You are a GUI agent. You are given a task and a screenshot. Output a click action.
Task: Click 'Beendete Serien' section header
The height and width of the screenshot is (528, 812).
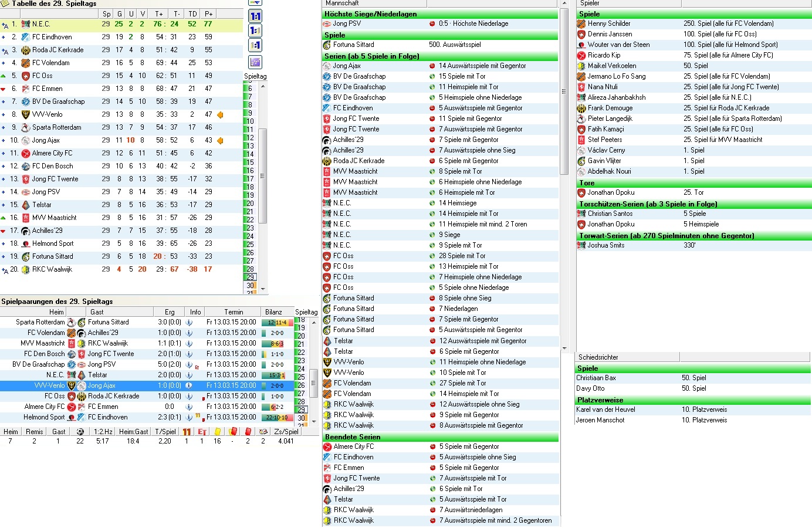point(440,437)
